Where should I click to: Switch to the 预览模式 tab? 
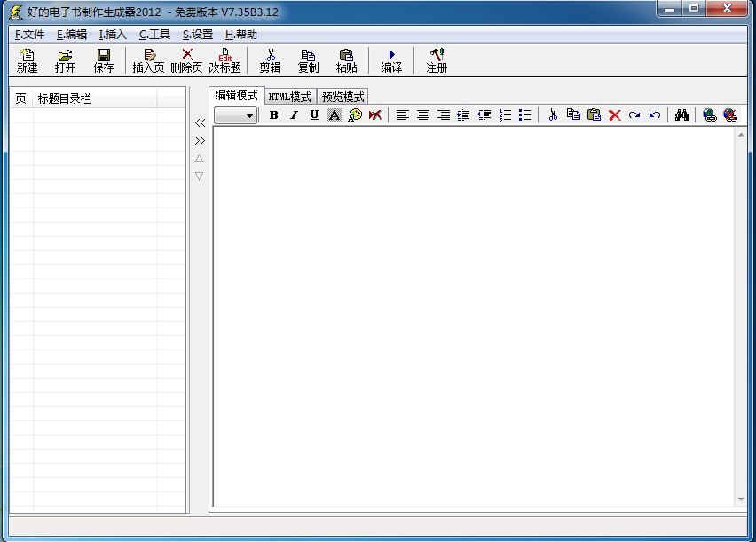coord(343,97)
